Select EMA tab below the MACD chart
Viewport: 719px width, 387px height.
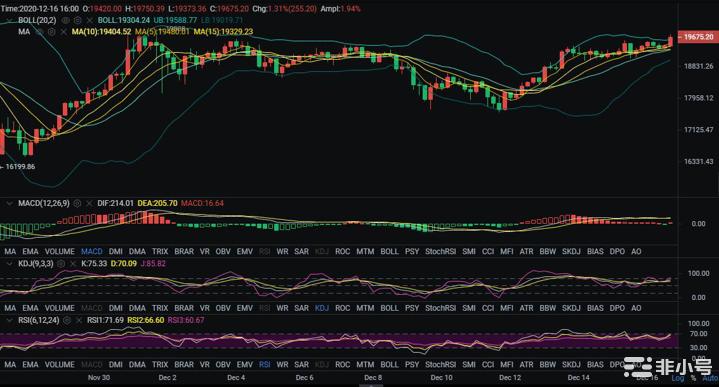click(30, 251)
